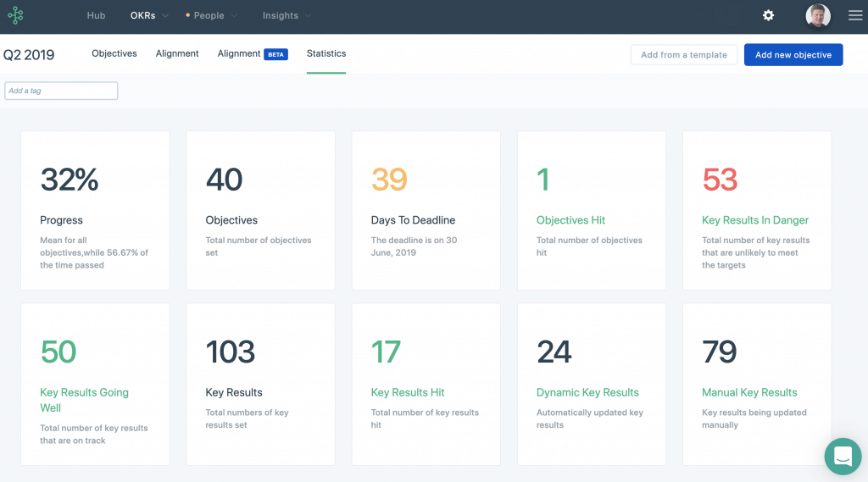
Task: Go to Hub in top navigation
Action: tap(96, 15)
